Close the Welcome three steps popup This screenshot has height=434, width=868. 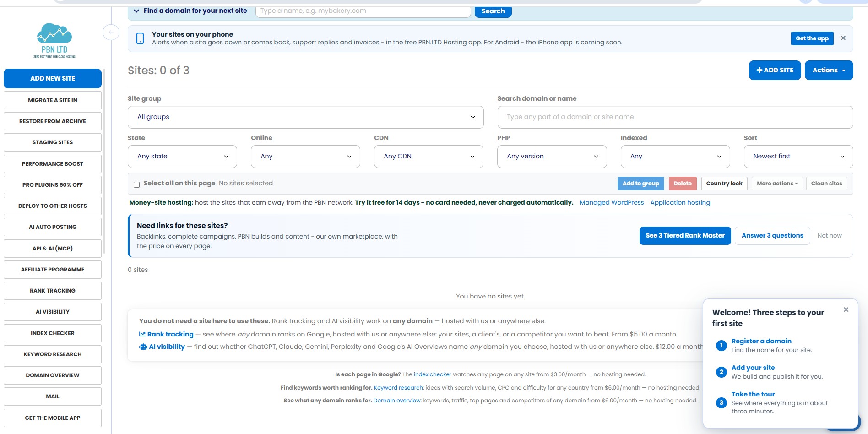pyautogui.click(x=846, y=309)
